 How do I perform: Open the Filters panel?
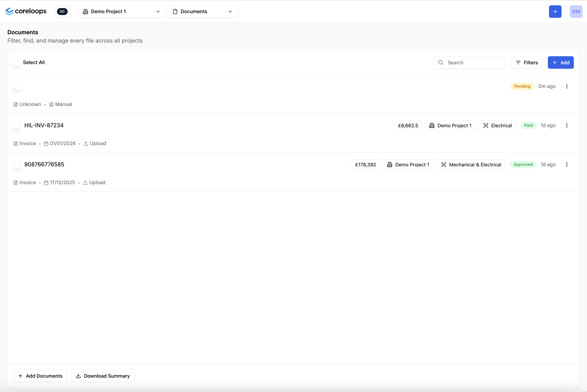point(527,62)
